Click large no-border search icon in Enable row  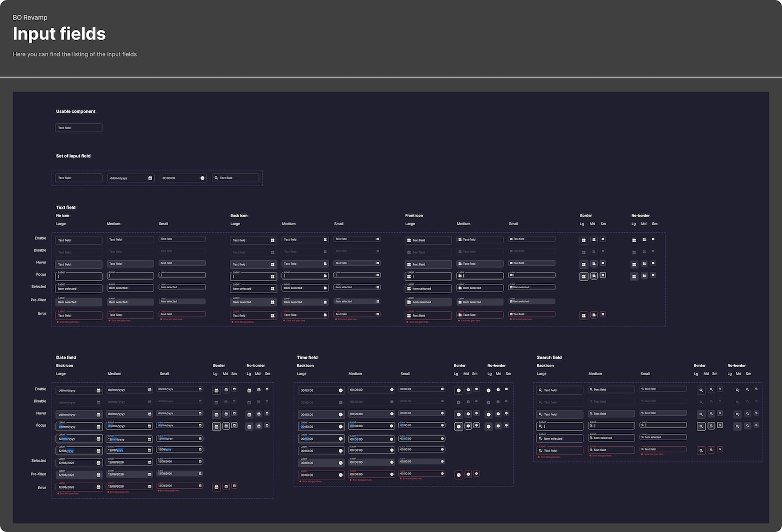(x=737, y=390)
